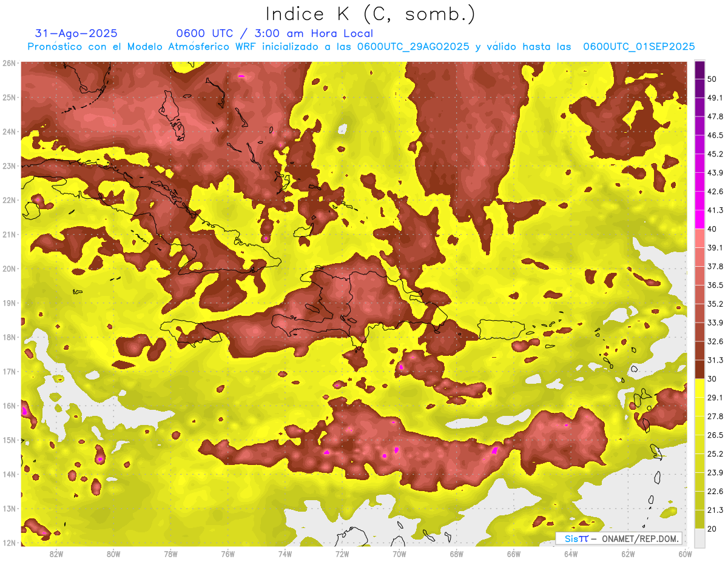The width and height of the screenshot is (728, 562).
Task: Click the 18N latitude label
Action: [9, 337]
